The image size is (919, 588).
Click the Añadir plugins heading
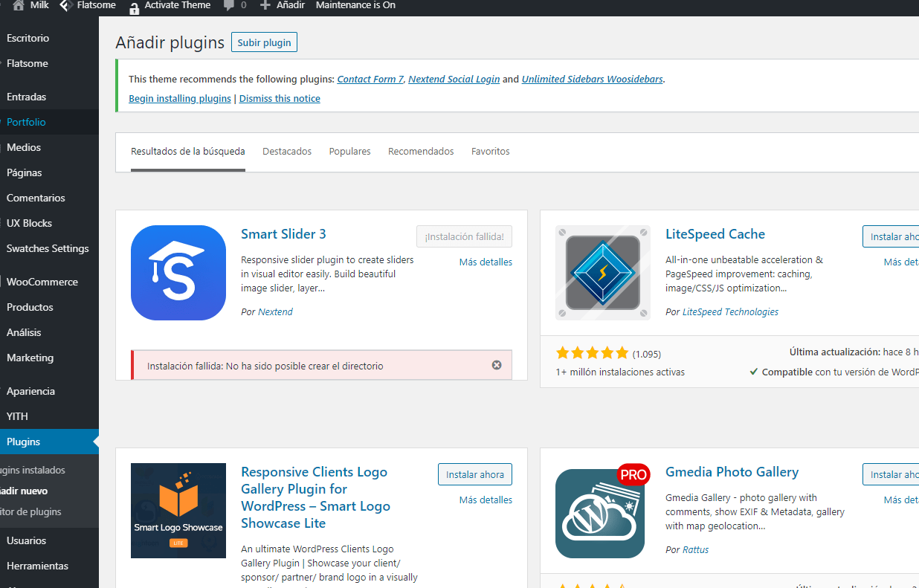coord(170,42)
